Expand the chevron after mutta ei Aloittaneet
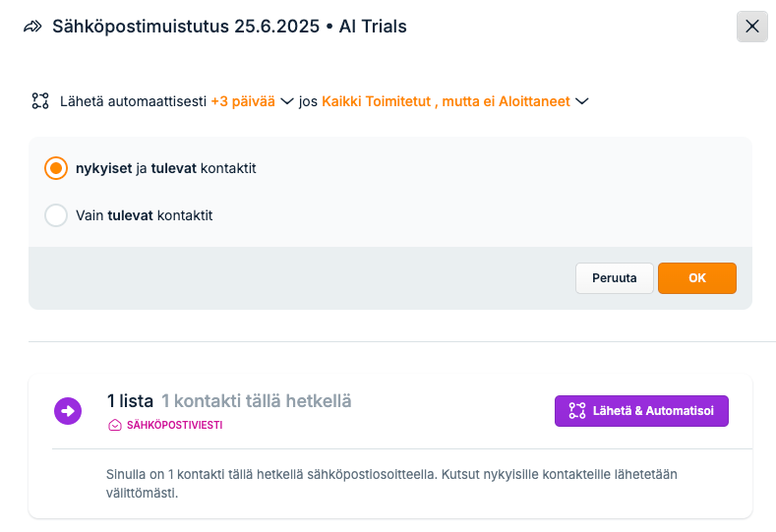The height and width of the screenshot is (532, 776). [x=582, y=101]
